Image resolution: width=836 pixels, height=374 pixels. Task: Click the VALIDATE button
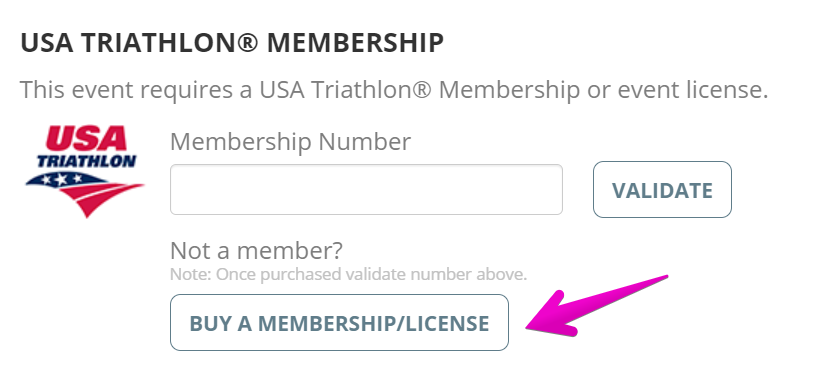(x=662, y=189)
